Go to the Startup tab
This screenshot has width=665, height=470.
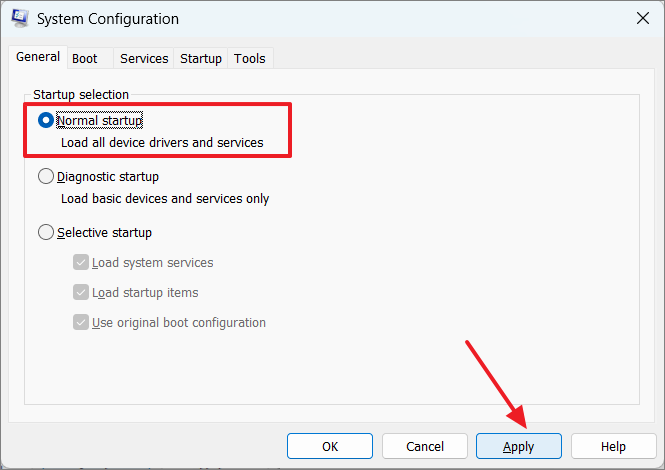point(201,59)
